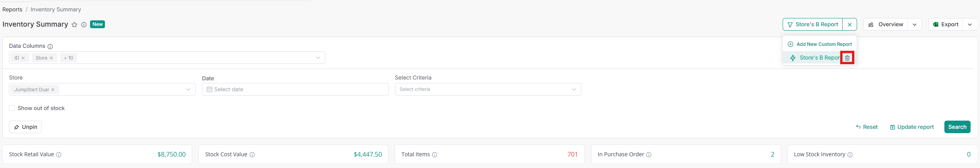Open the Export options dropdown arrow

click(x=970, y=25)
